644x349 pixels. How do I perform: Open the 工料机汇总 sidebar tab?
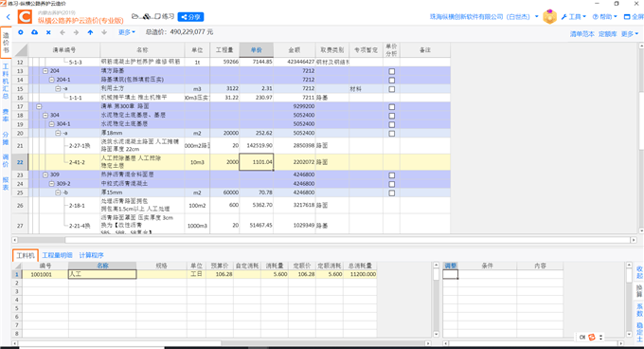point(6,82)
